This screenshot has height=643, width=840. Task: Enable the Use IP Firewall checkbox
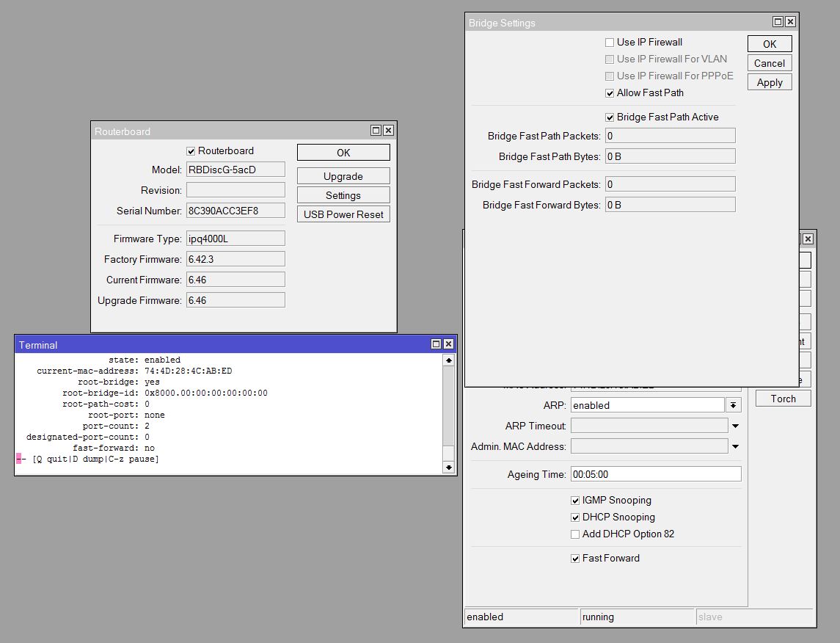click(610, 43)
